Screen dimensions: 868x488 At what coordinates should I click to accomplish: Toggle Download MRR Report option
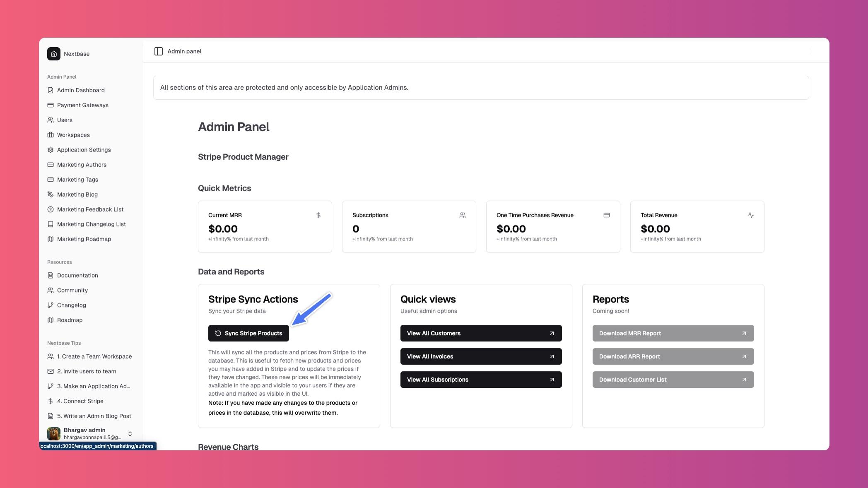pos(673,333)
